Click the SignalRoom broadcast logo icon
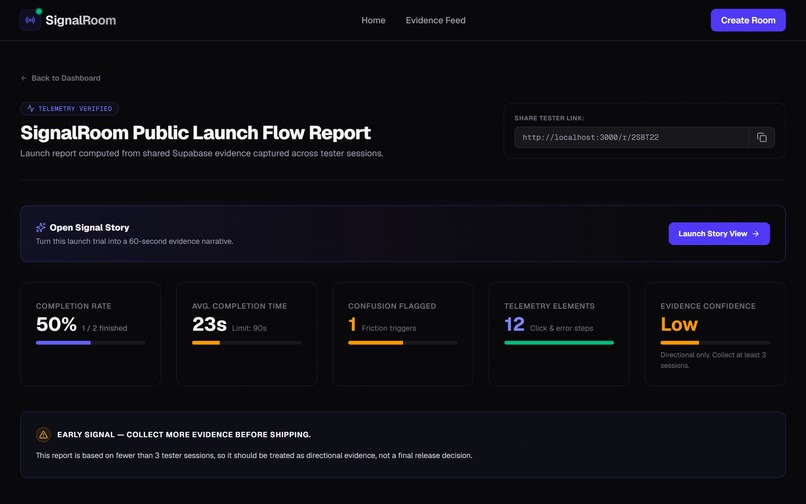The width and height of the screenshot is (806, 504). click(x=30, y=21)
